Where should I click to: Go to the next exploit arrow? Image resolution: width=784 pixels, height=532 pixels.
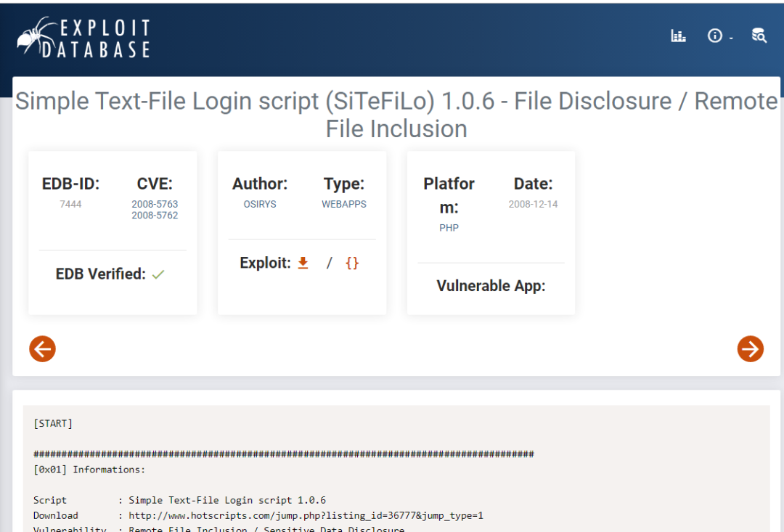coord(750,348)
